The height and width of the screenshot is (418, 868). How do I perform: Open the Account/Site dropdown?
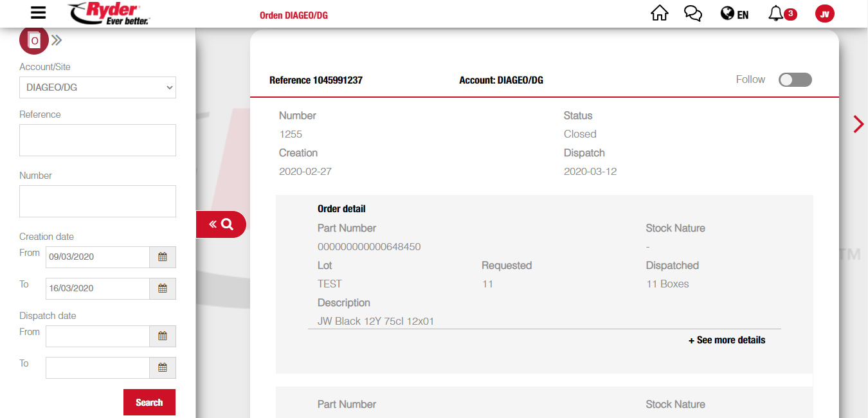(98, 87)
